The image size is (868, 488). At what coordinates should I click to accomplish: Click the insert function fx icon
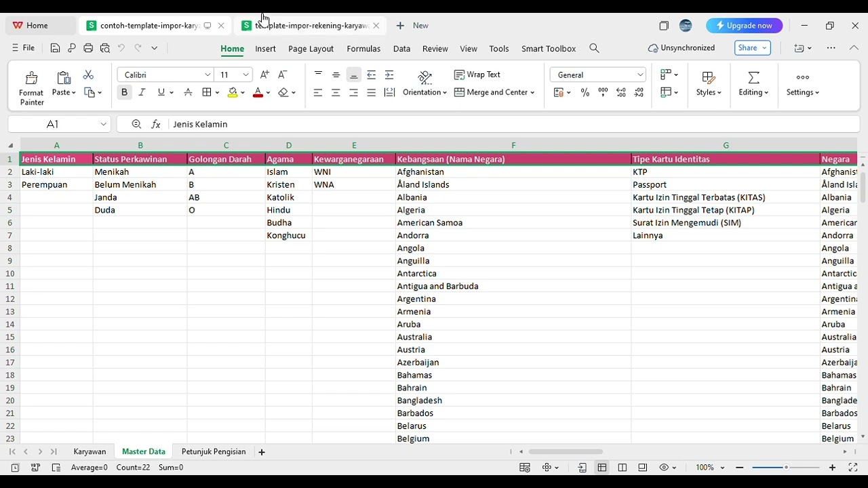point(156,124)
